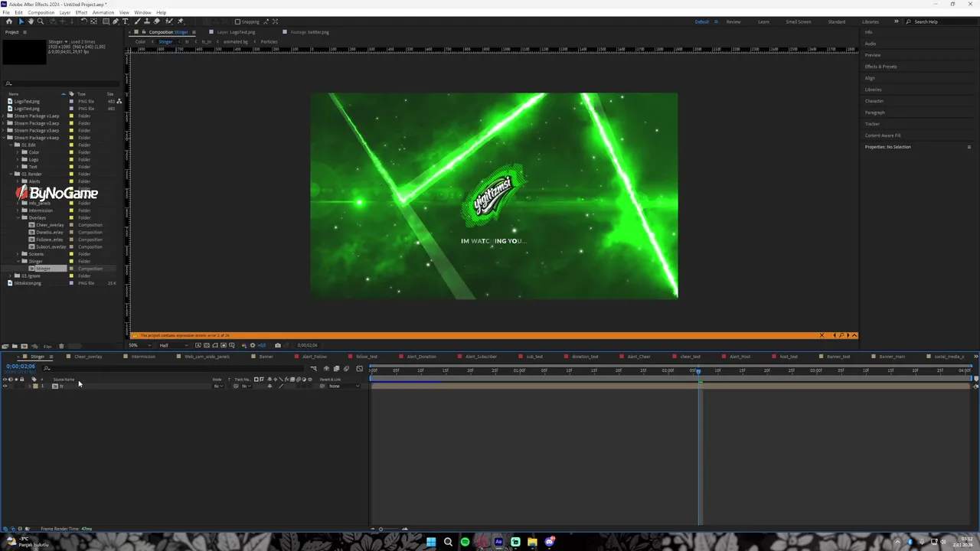Toggle the color management settings icon in the viewer bar
Viewport: 980px width, 551px height.
click(243, 345)
